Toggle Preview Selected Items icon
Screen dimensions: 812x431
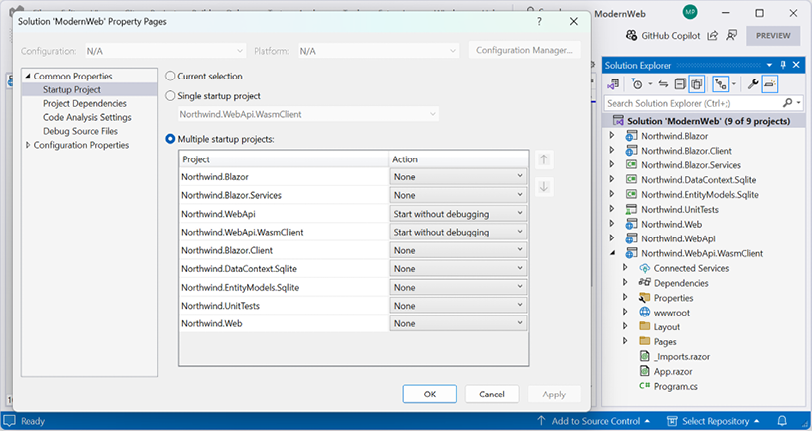coord(770,84)
